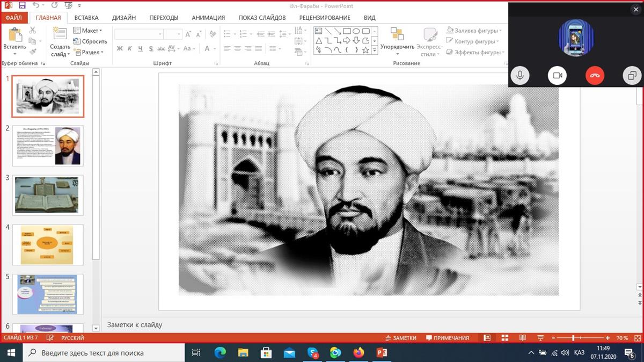Screen dimensions: 644x362
Task: Open the ВСТАВКА ribbon tab
Action: [x=86, y=18]
